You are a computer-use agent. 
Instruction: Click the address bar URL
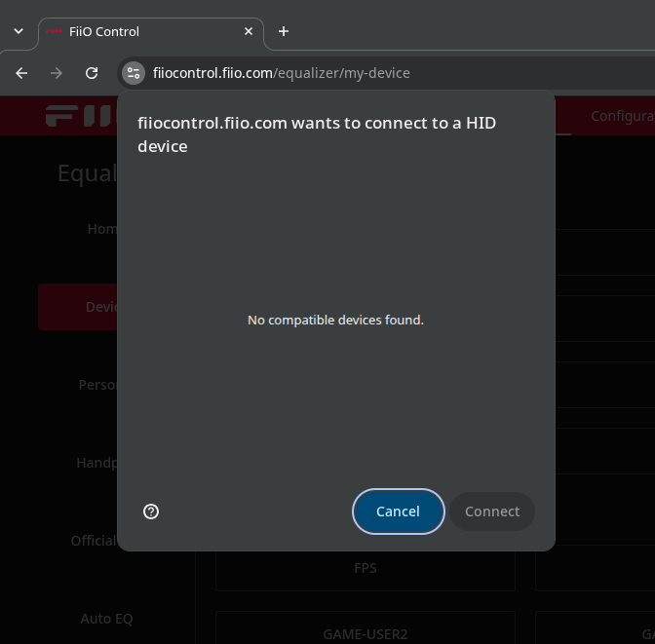(281, 73)
